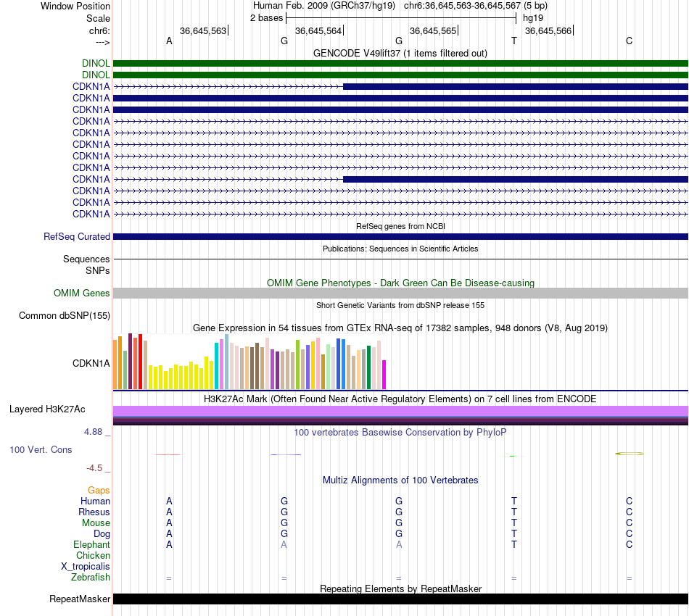Select the Elephant species label
This screenshot has width=689, height=616.
(x=92, y=544)
